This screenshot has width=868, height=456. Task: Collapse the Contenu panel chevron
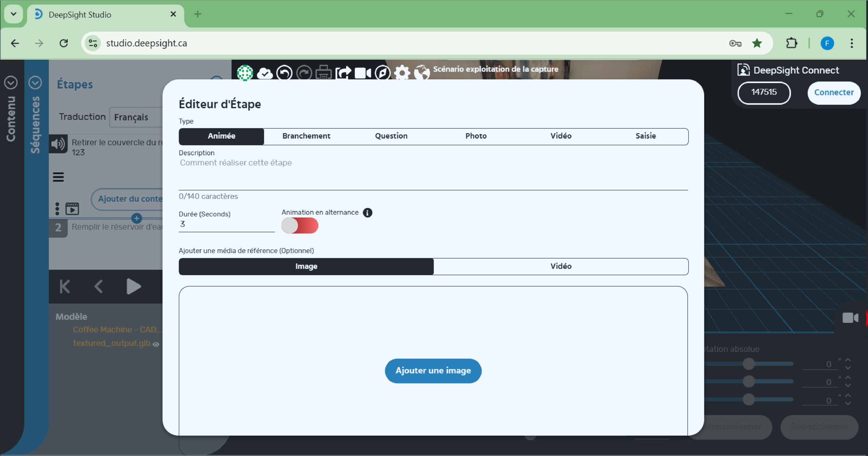click(11, 82)
